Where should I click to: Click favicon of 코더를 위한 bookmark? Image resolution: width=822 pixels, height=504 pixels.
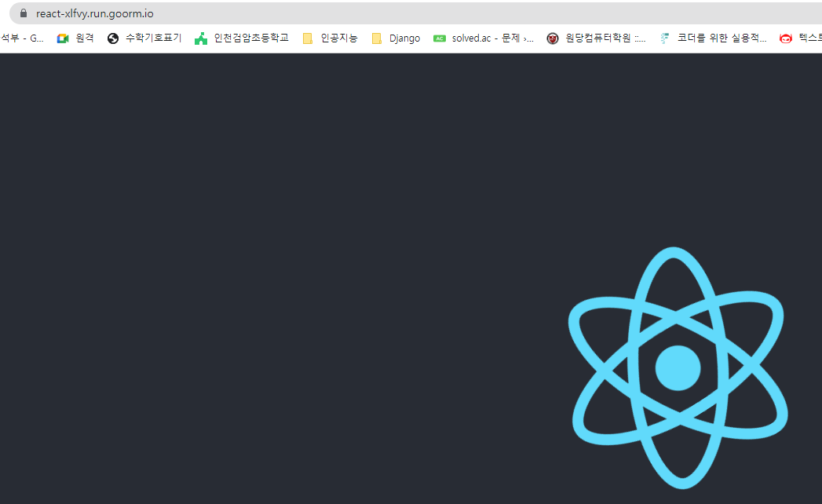coord(665,38)
